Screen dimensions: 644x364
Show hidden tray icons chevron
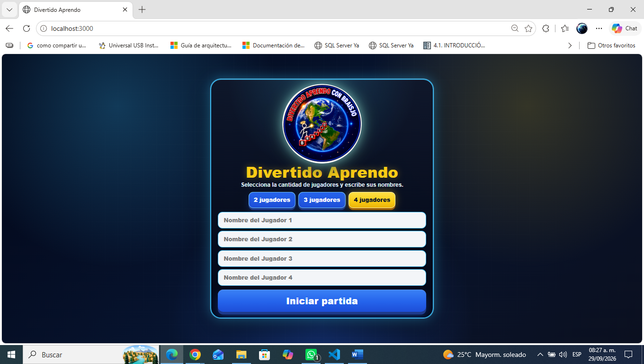coord(540,355)
